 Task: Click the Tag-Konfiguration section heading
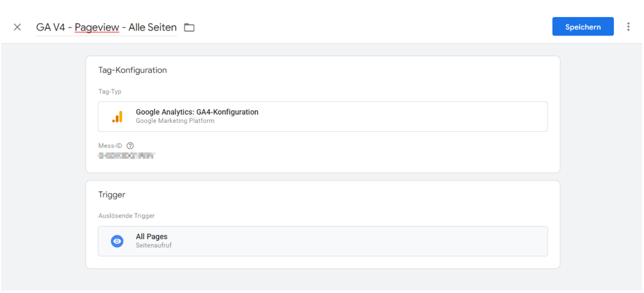[132, 70]
